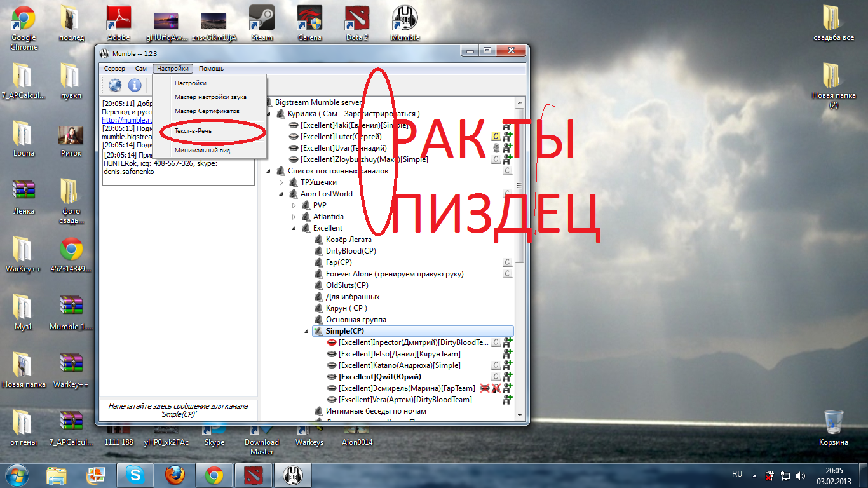Open the Сам menu
This screenshot has height=488, width=868.
point(141,69)
